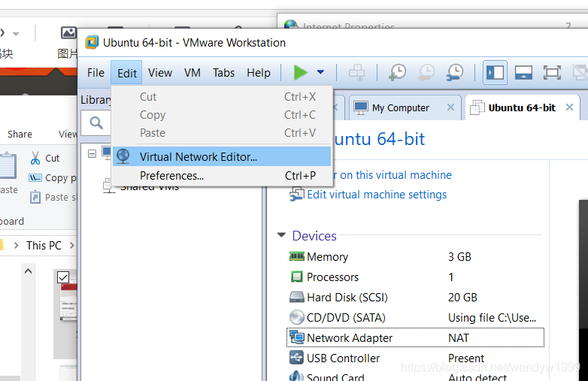Click Edit virtual machine settings link
The width and height of the screenshot is (588, 381).
tap(377, 195)
